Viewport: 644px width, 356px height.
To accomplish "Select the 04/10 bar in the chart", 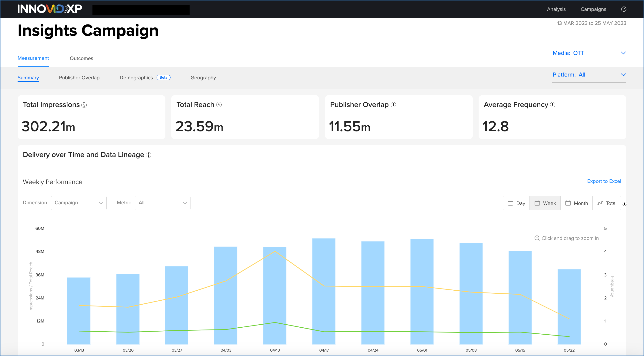I will (275, 296).
